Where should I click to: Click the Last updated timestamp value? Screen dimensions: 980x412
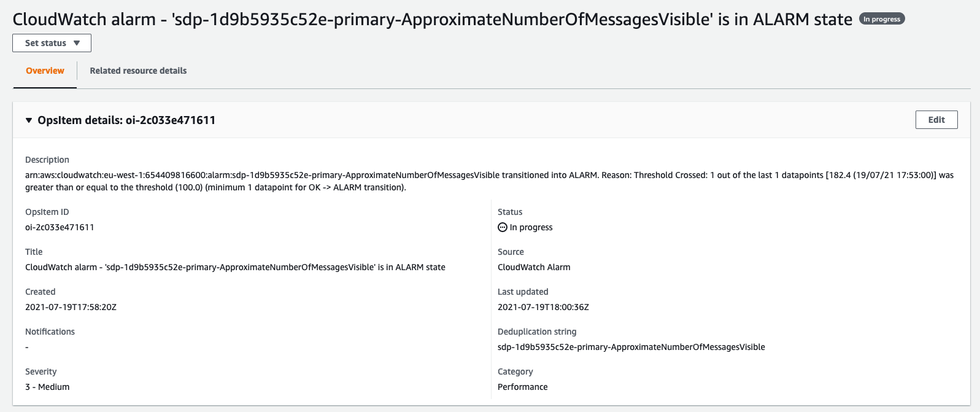click(x=543, y=307)
